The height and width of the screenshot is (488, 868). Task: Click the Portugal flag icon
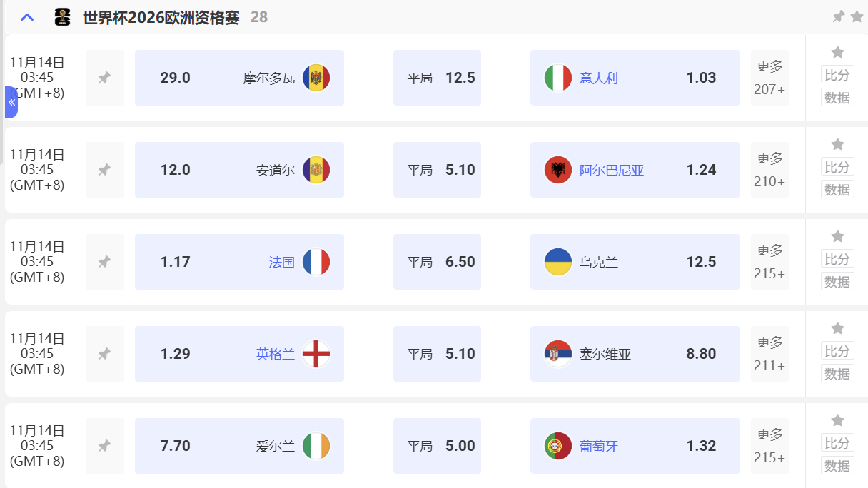(557, 446)
